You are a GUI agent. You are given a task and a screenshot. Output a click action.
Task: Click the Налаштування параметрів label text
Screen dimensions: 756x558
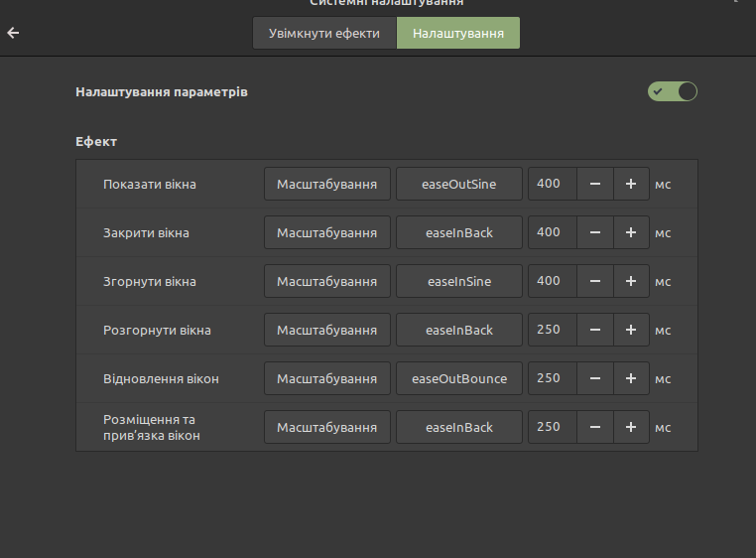(x=162, y=91)
